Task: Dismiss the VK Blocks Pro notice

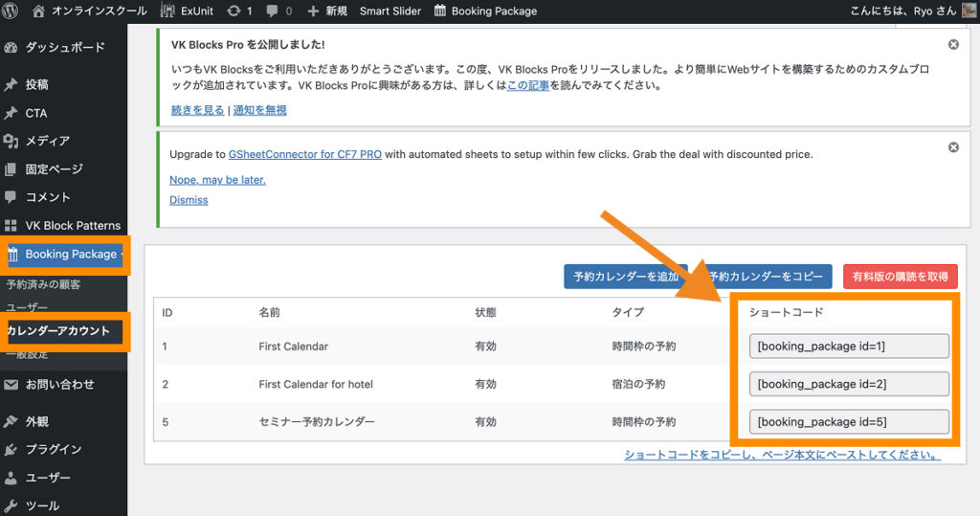Action: (x=953, y=45)
